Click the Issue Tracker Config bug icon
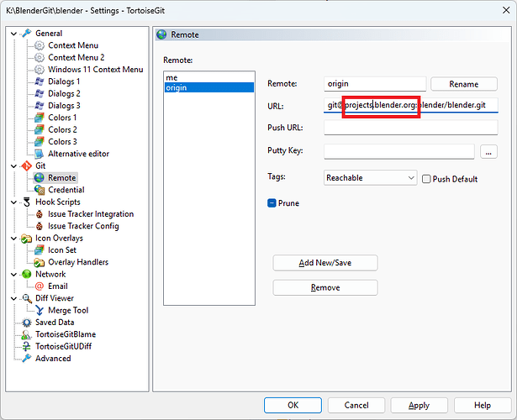517x420 pixels. [40, 226]
